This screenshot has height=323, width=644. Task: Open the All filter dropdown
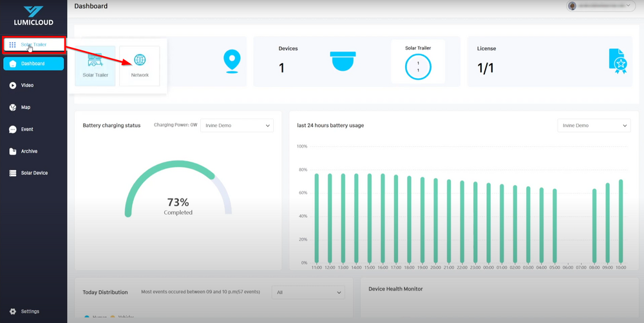(x=308, y=292)
